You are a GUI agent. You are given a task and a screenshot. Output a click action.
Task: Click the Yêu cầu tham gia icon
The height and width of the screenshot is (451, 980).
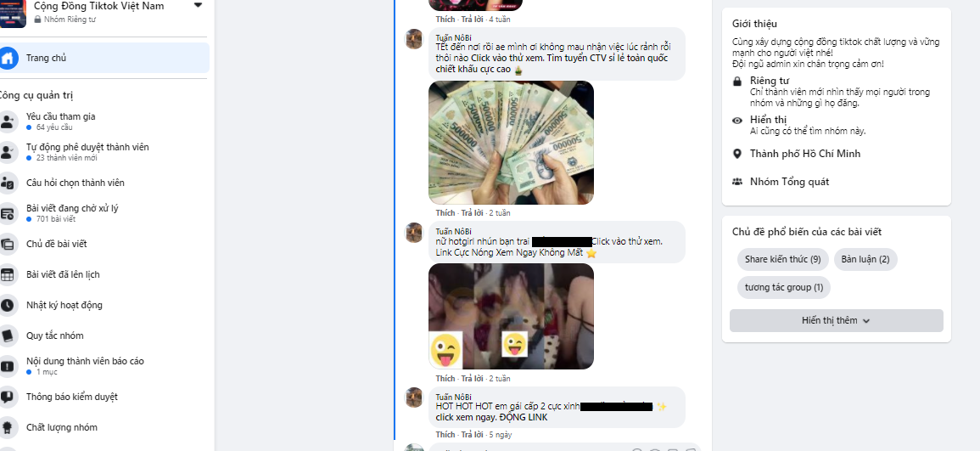click(x=8, y=121)
